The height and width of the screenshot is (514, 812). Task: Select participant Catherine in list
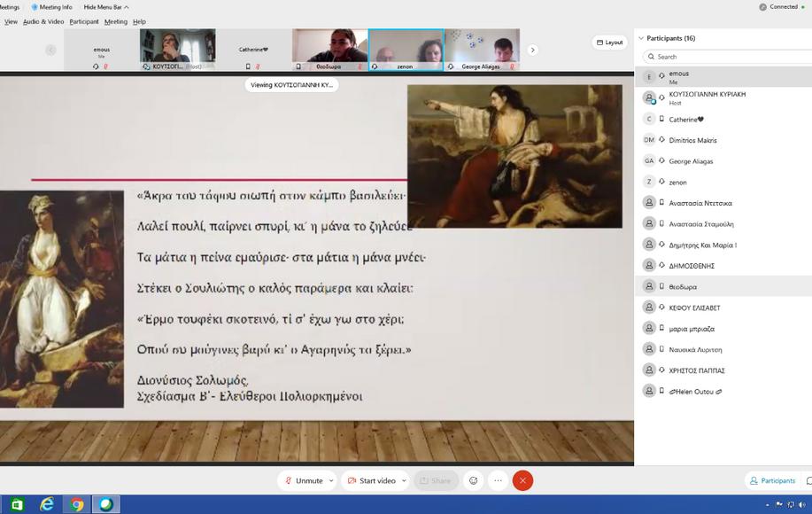[x=723, y=119]
